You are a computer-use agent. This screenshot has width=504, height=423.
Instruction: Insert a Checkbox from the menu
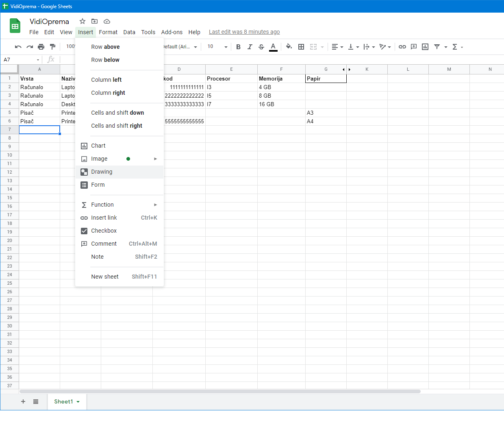coord(104,231)
